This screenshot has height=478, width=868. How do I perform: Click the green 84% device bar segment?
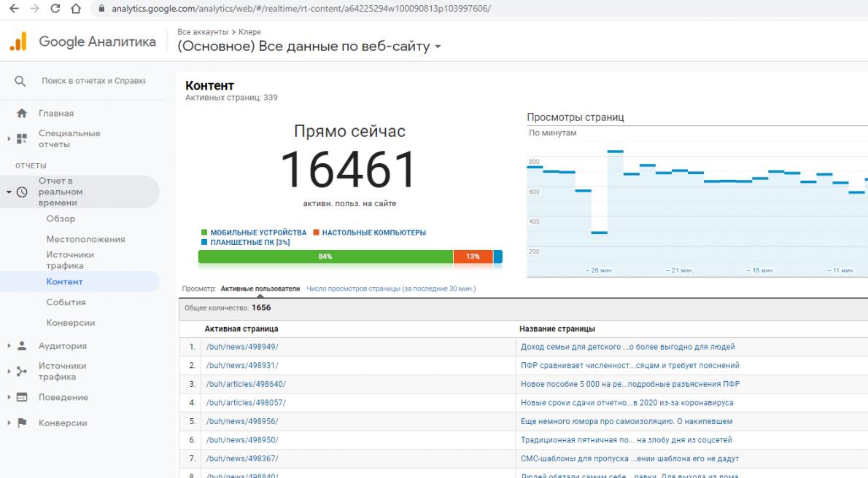click(x=325, y=256)
